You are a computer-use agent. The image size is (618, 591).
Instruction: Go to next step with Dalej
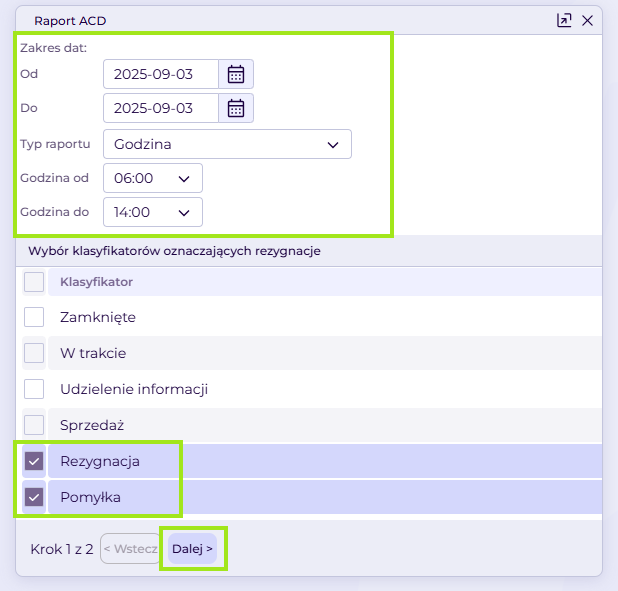coord(192,548)
